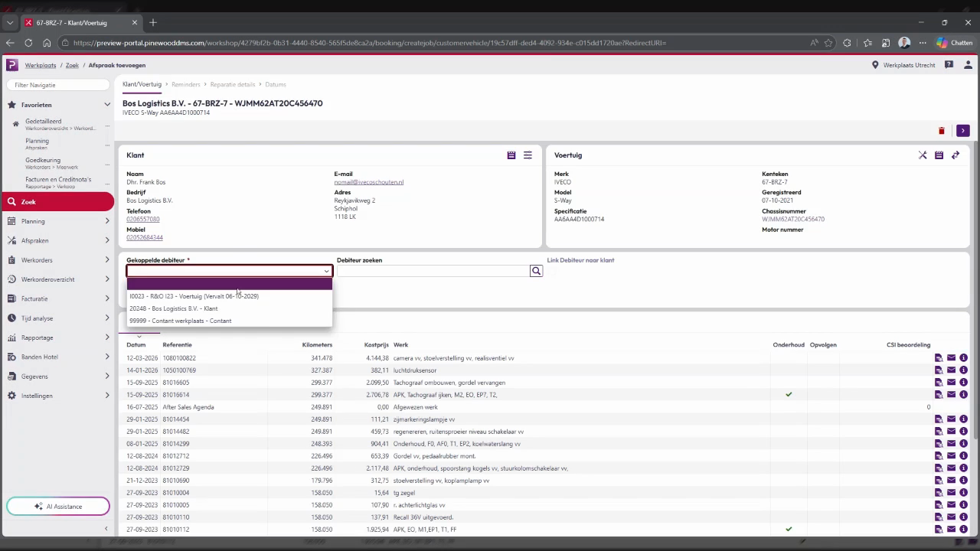Email the 1050100769 work order
The height and width of the screenshot is (551, 980).
click(x=952, y=370)
